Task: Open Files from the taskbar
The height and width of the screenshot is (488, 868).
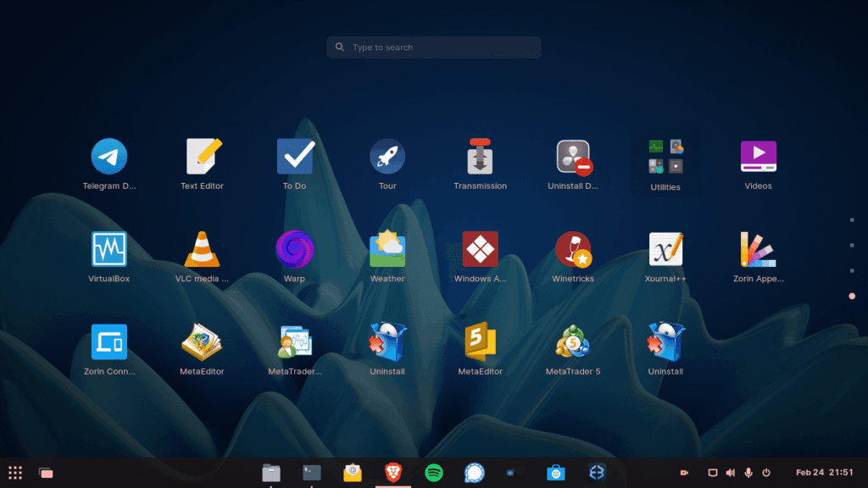Action: [x=271, y=473]
